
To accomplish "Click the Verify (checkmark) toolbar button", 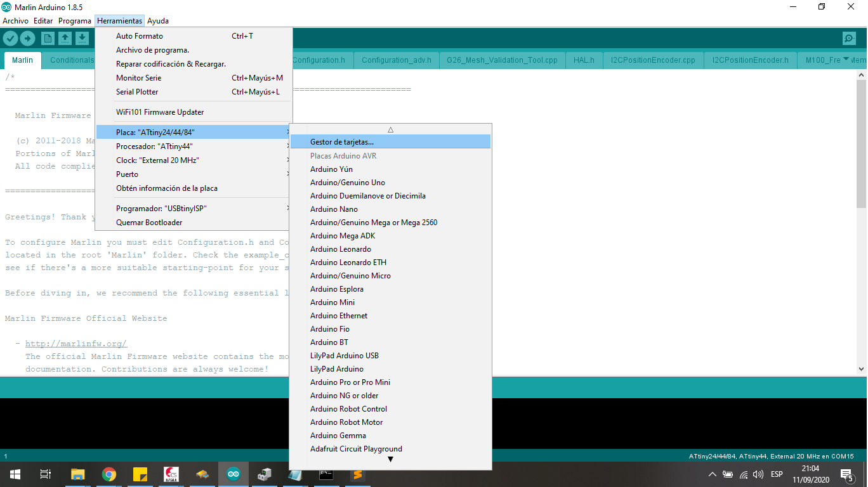I will click(x=10, y=39).
